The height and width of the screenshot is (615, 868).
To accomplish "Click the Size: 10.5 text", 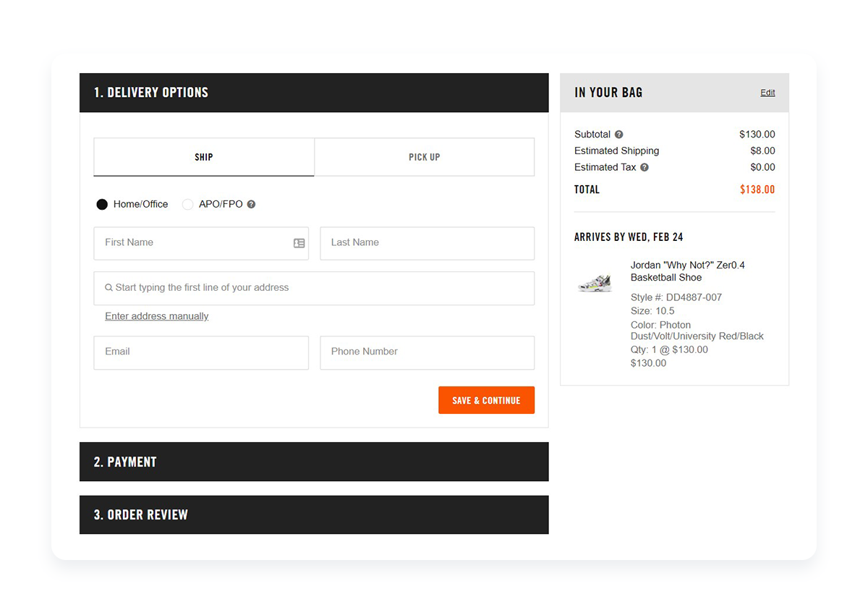I will pyautogui.click(x=652, y=311).
